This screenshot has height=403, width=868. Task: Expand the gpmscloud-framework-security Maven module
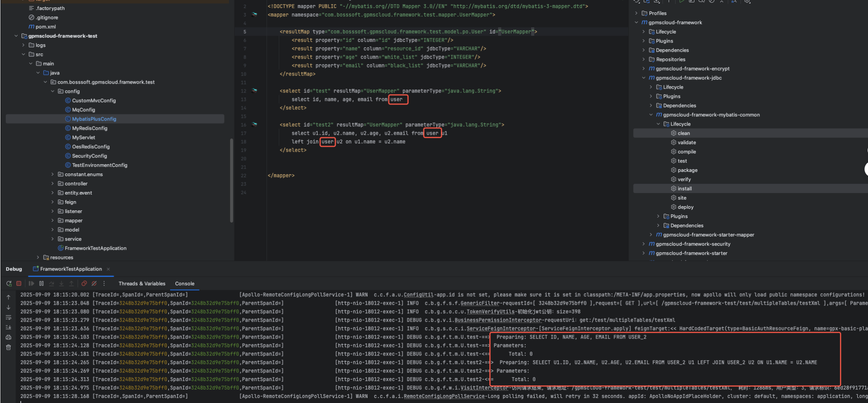coord(644,244)
